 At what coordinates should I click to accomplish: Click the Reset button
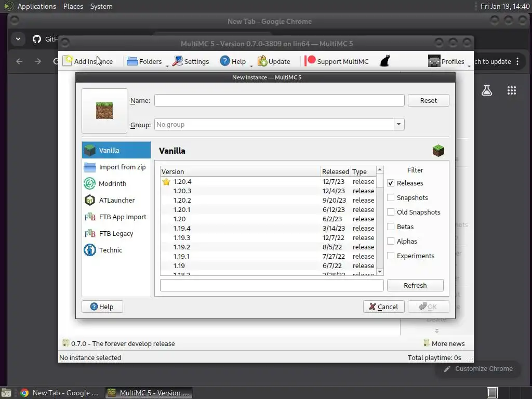pos(428,100)
